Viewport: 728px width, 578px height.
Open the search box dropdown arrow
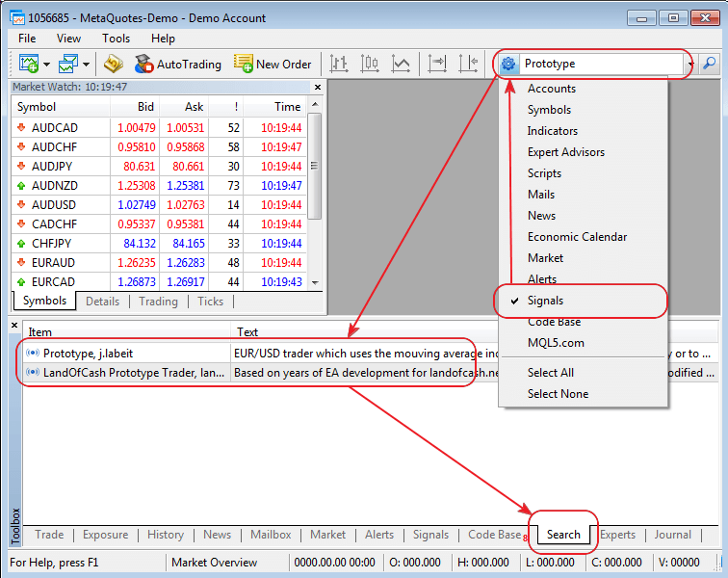tap(690, 65)
